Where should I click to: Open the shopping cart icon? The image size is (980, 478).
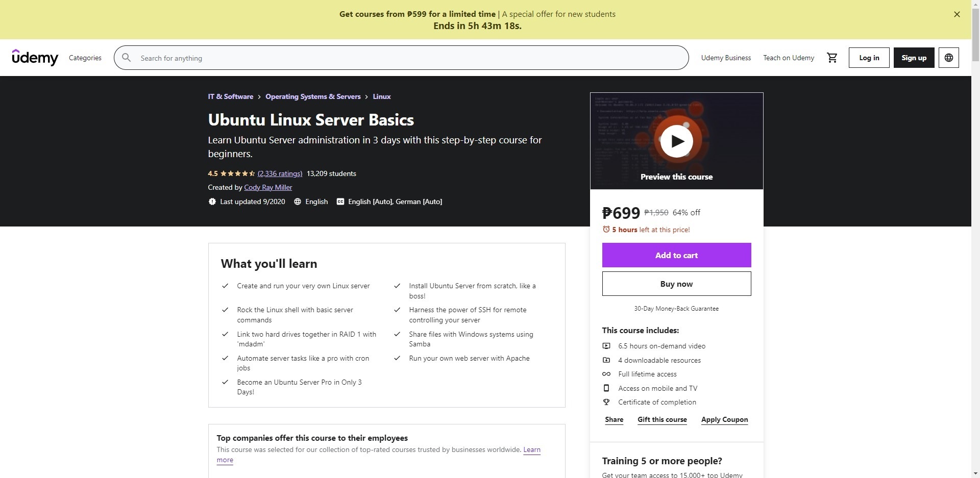(x=832, y=58)
